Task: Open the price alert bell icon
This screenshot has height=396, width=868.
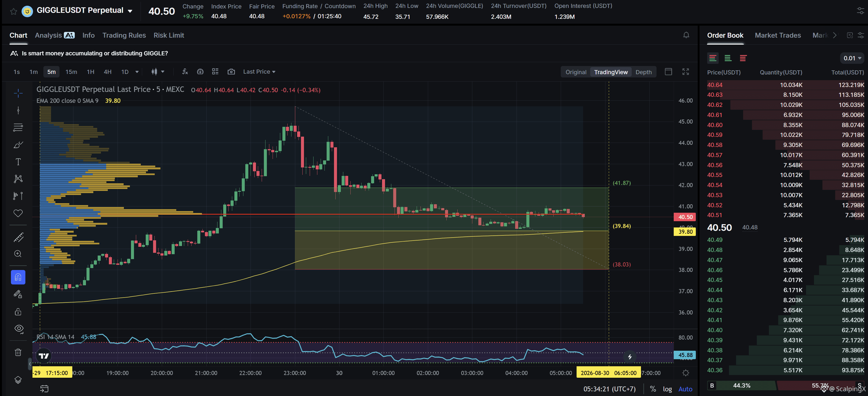Action: tap(686, 35)
